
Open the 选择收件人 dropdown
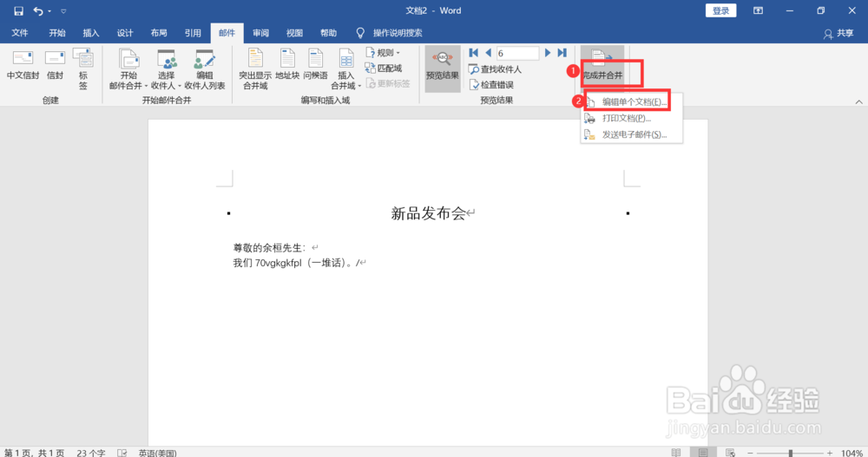click(166, 69)
